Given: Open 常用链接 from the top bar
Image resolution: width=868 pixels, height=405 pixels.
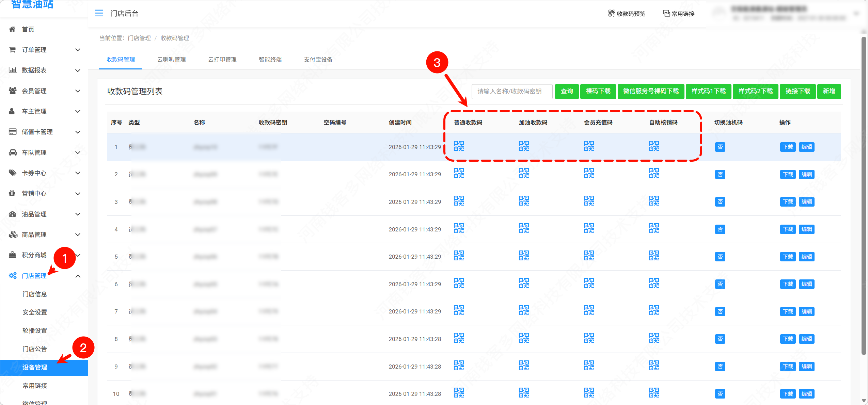Looking at the screenshot, I should [679, 13].
